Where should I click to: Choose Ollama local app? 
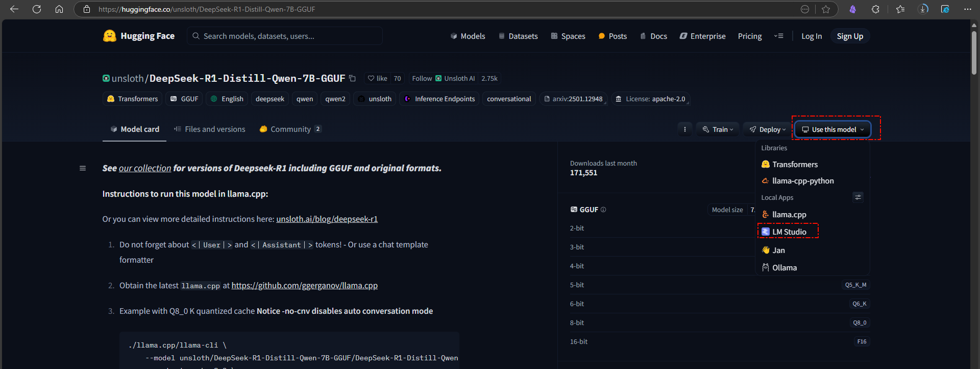813,268
